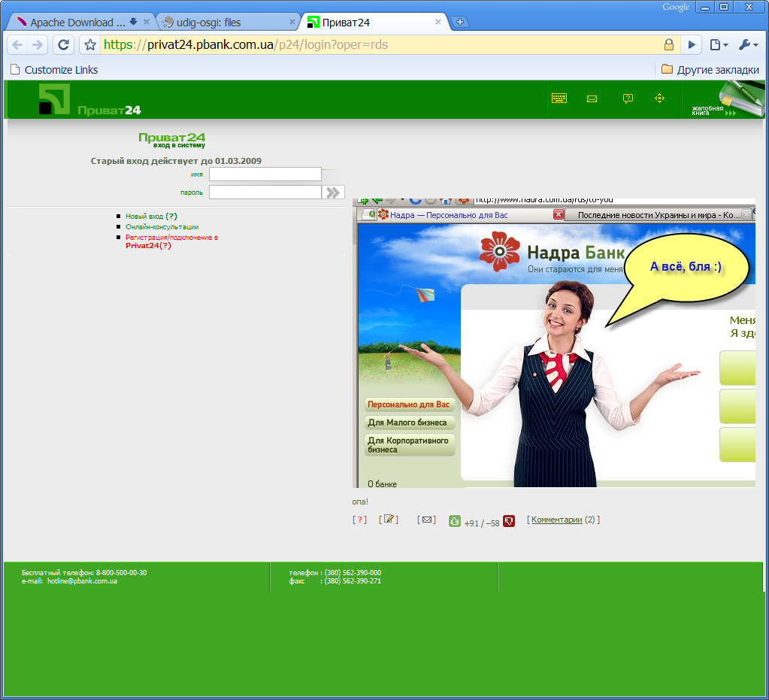Click the four-arrow move icon in header
Screen dimensions: 769x700
click(660, 98)
